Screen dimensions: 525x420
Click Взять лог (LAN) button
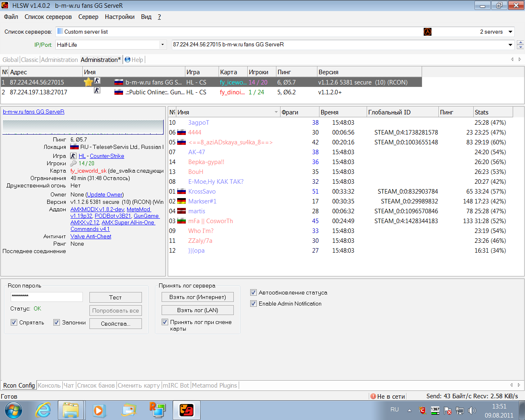click(198, 310)
